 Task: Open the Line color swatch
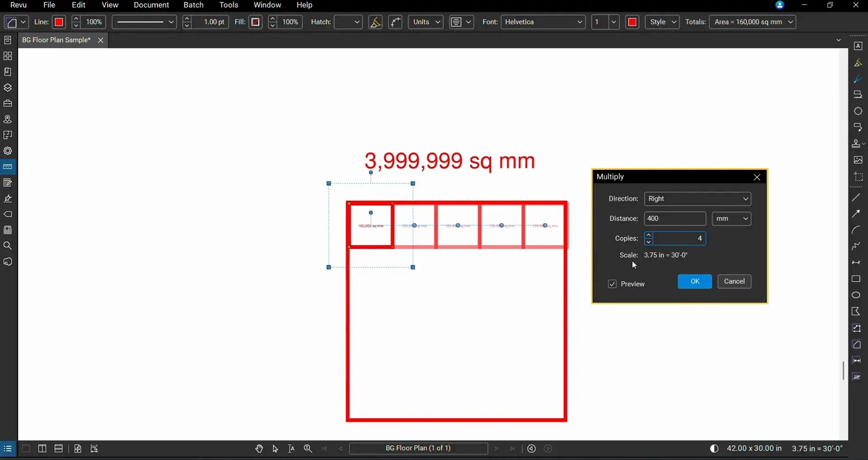59,22
